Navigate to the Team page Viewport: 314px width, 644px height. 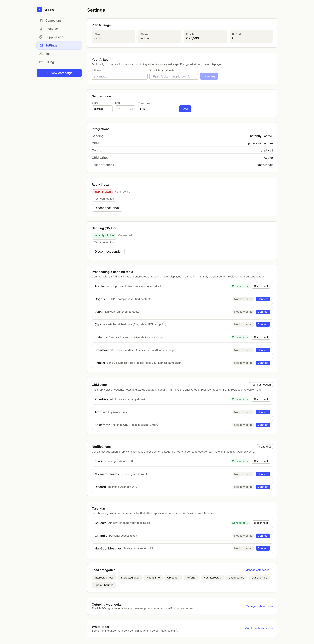(x=59, y=54)
